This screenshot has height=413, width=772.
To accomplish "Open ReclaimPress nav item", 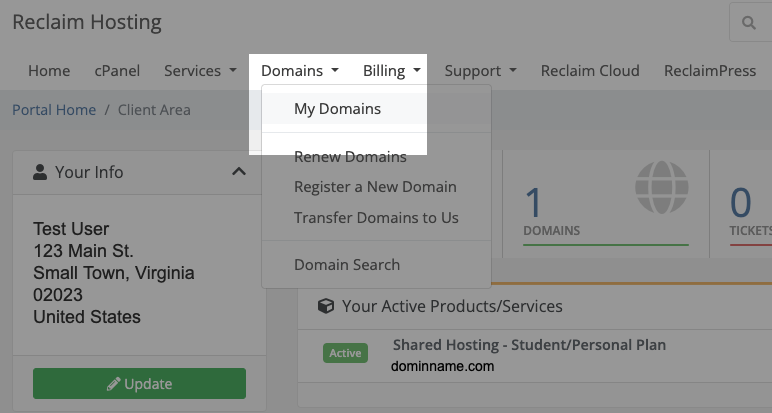I will (710, 71).
